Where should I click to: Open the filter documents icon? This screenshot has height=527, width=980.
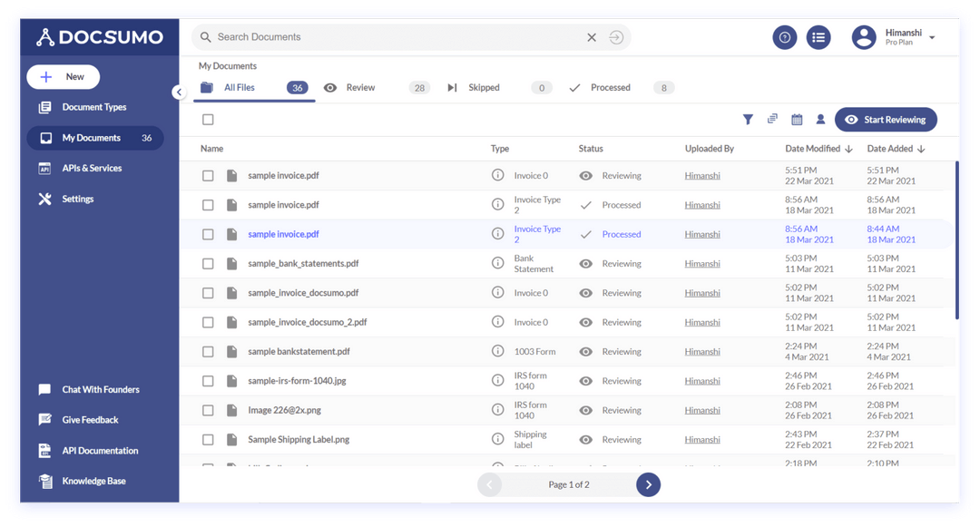(748, 119)
